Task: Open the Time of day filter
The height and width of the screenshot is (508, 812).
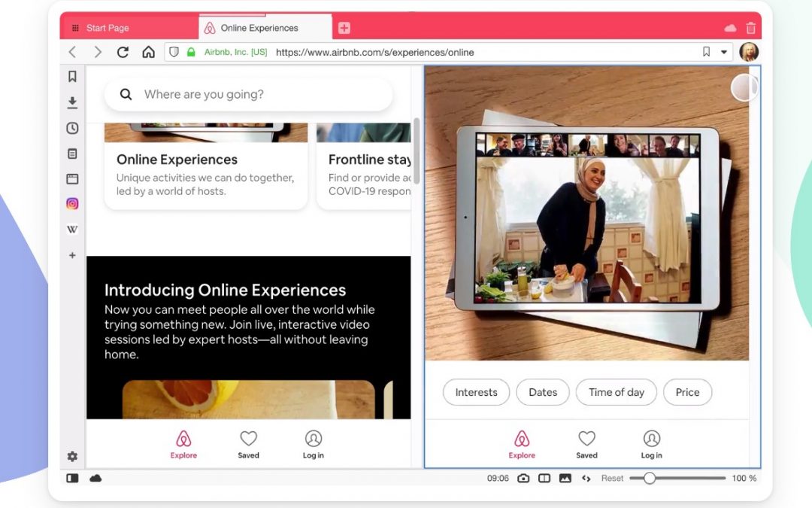Action: (x=617, y=392)
